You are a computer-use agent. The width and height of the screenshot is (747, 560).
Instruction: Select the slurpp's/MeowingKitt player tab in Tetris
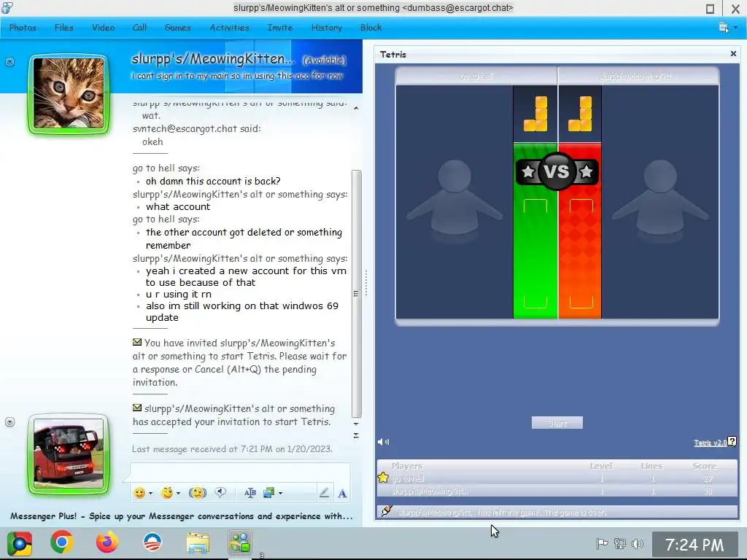tap(638, 76)
